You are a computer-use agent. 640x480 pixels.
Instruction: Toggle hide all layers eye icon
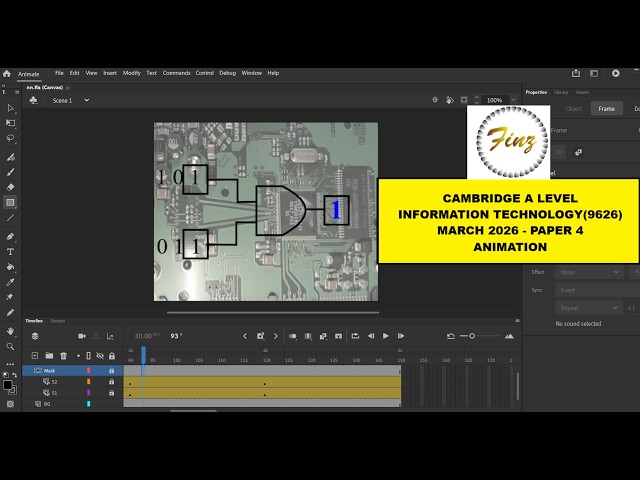[100, 356]
